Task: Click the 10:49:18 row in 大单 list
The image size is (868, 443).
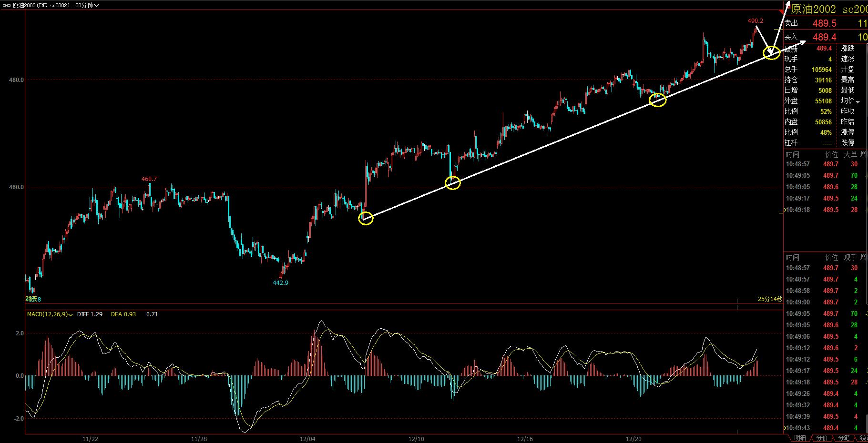Action: [826, 210]
